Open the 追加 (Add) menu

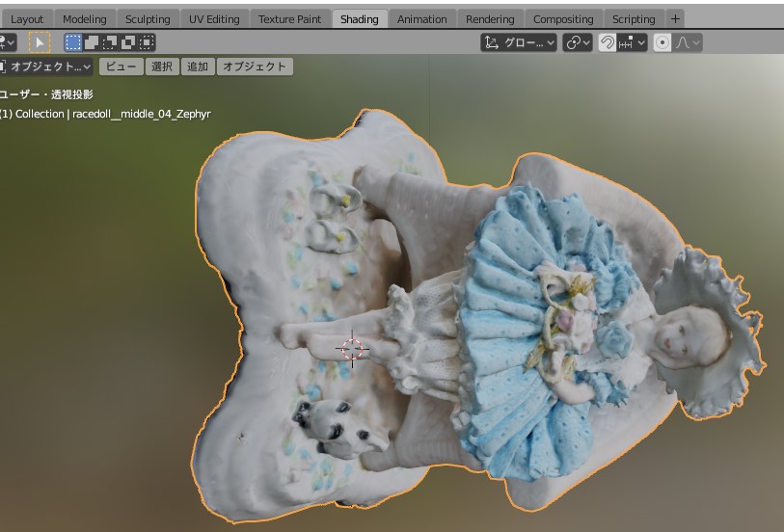click(x=197, y=66)
